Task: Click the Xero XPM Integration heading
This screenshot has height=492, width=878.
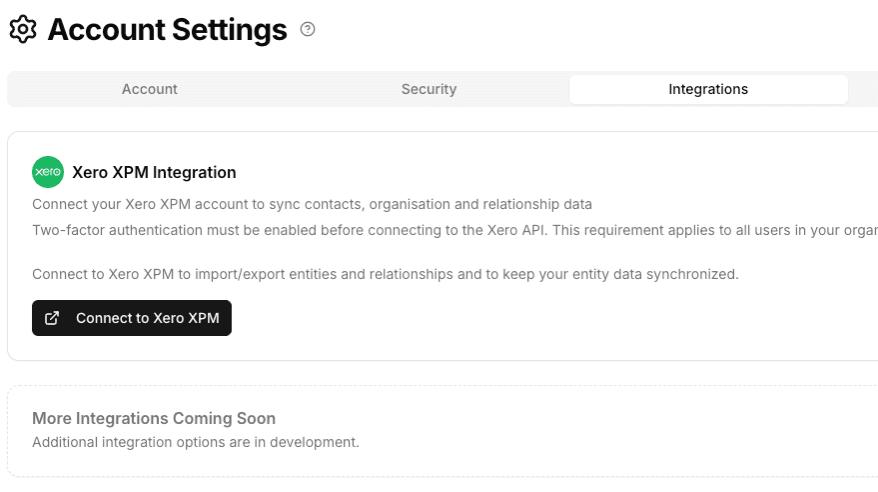Action: pos(154,172)
